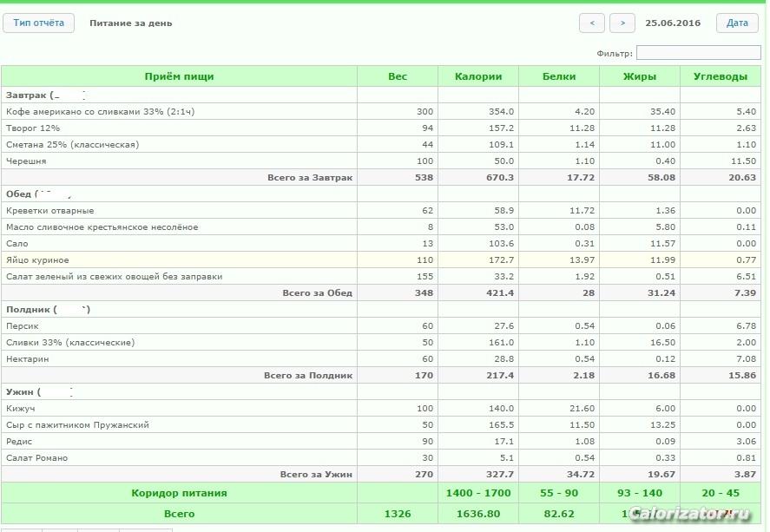Select the Сало food row
770x532 pixels.
(x=381, y=243)
